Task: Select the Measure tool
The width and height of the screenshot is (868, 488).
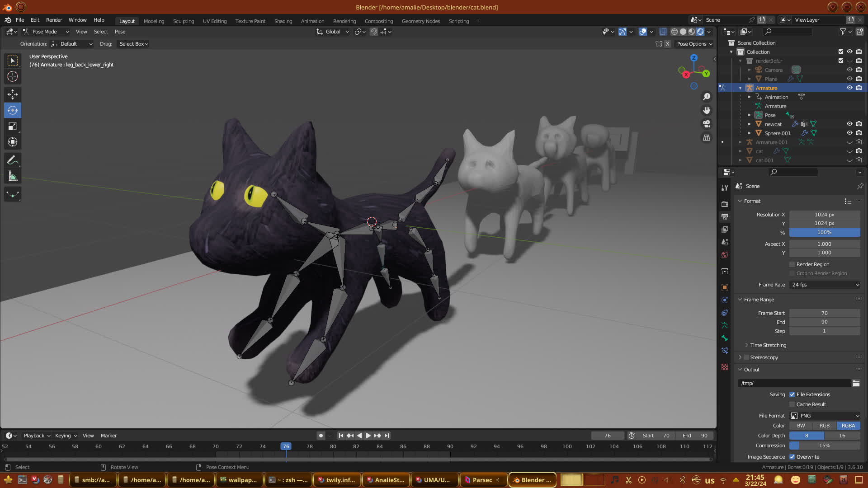Action: (x=13, y=176)
